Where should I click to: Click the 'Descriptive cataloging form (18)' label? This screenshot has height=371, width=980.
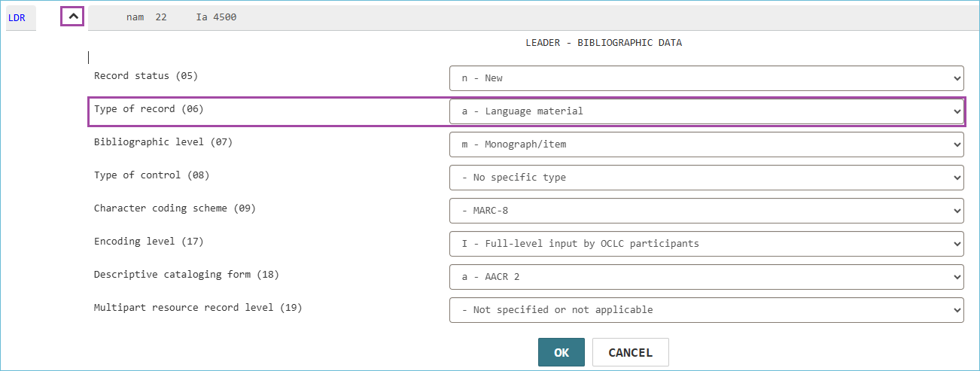point(187,275)
